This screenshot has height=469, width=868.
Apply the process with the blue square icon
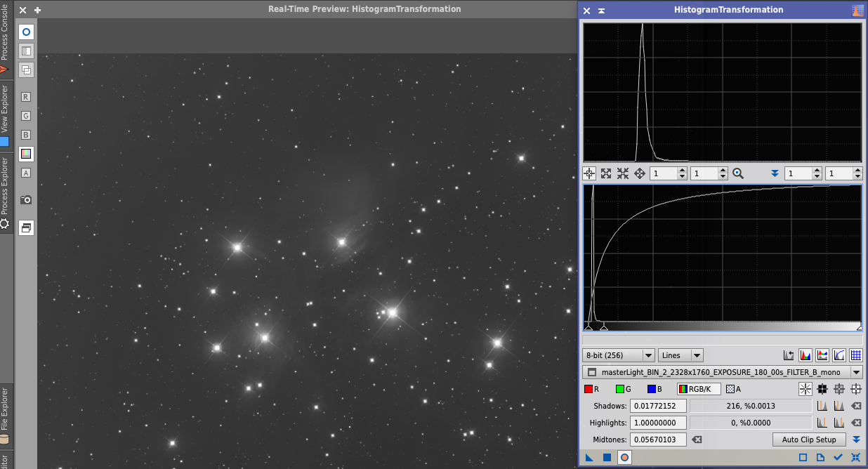click(607, 458)
